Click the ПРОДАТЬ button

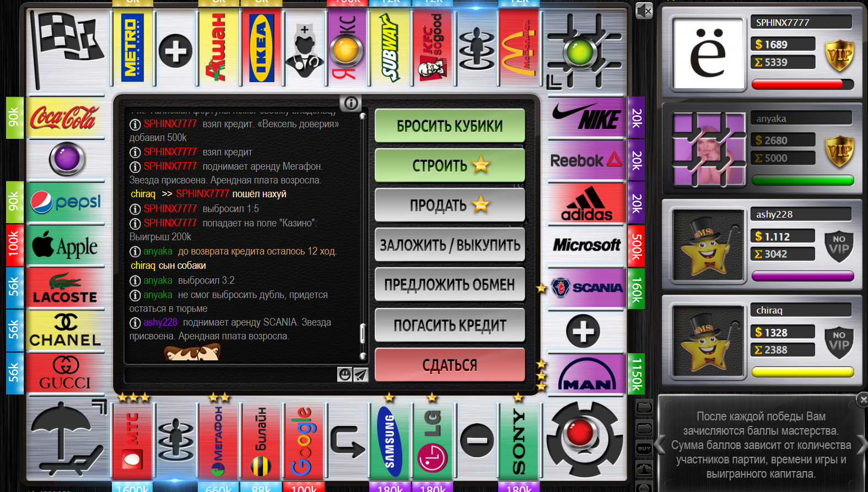(x=450, y=205)
